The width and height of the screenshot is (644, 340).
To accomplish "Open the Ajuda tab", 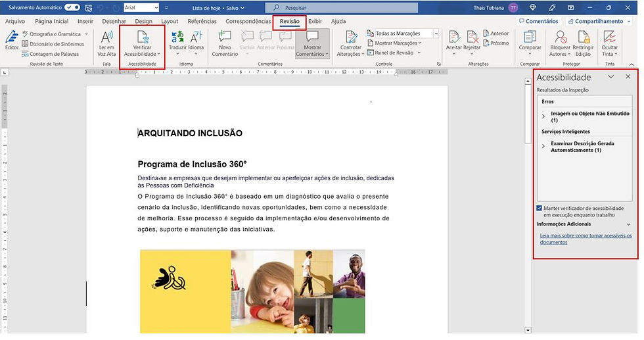I will 338,22.
